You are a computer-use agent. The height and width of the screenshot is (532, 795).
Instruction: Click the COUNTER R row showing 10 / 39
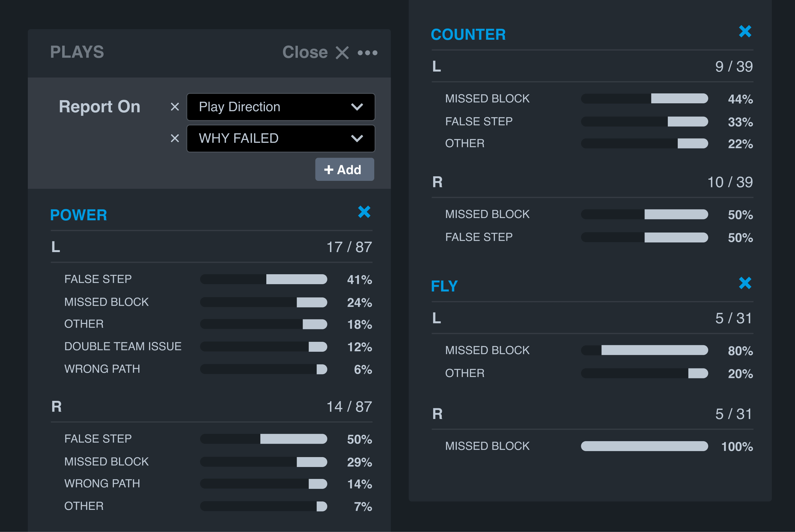point(592,182)
